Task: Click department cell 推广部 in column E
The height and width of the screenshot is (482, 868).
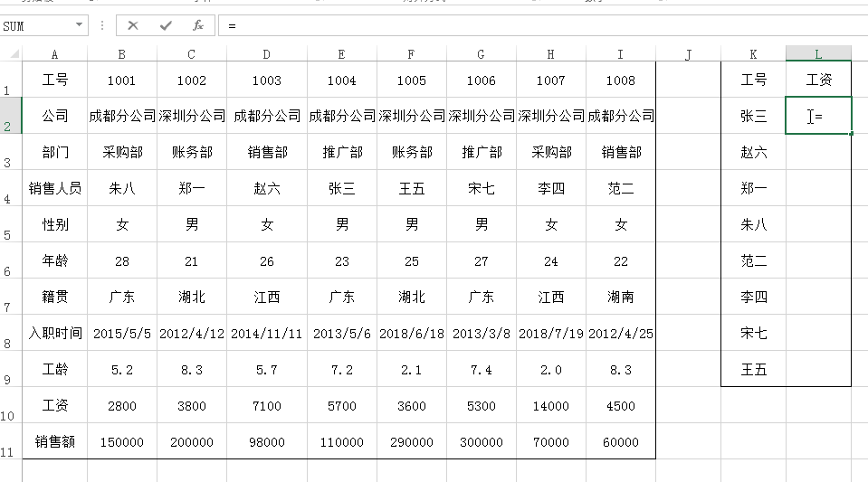Action: pyautogui.click(x=342, y=152)
